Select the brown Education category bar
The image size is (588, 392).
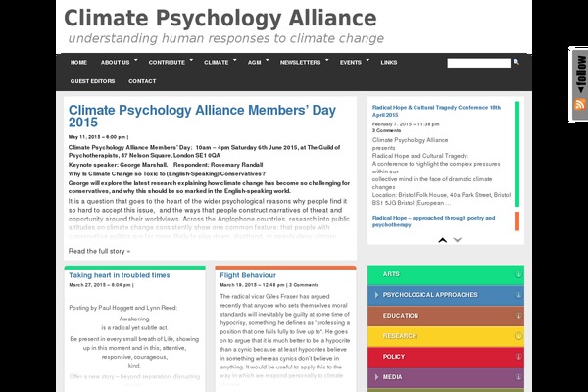click(x=446, y=316)
